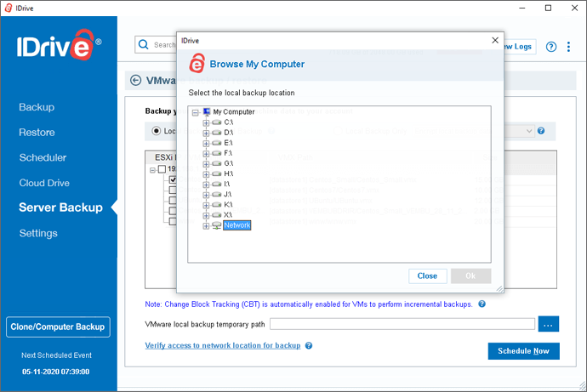Click the F:\ drive icon
The height and width of the screenshot is (392, 587).
217,153
